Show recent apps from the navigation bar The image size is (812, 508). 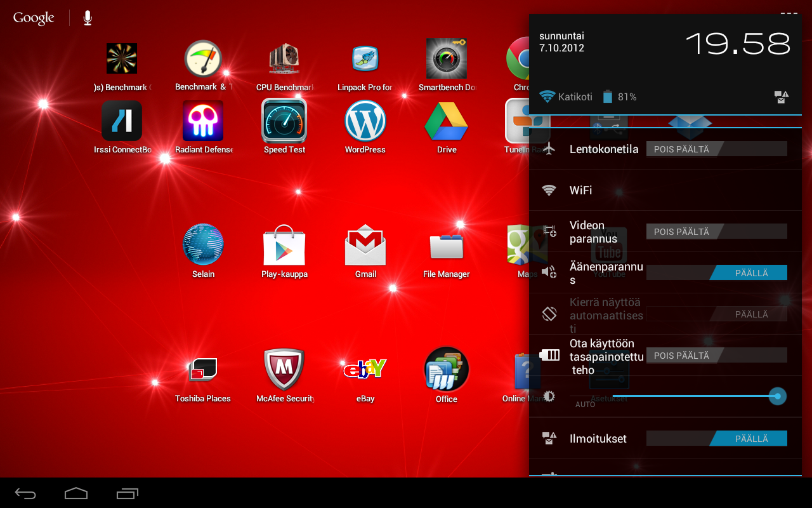(128, 493)
